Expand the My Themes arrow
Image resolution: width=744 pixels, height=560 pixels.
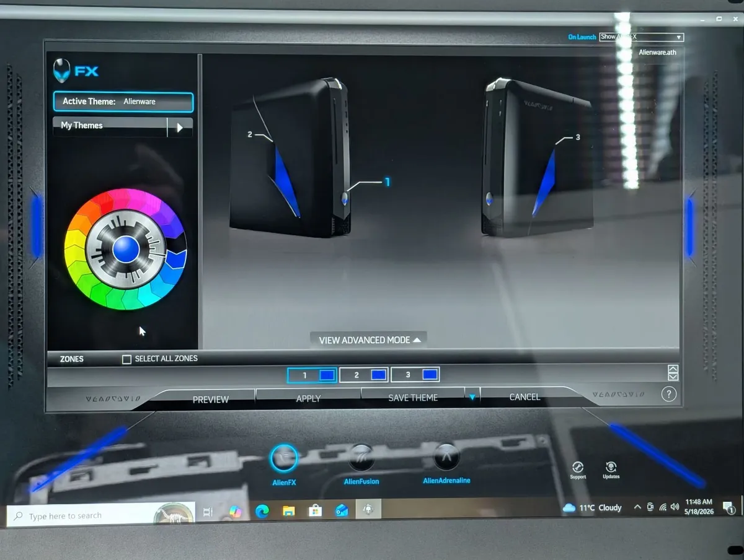click(x=180, y=127)
